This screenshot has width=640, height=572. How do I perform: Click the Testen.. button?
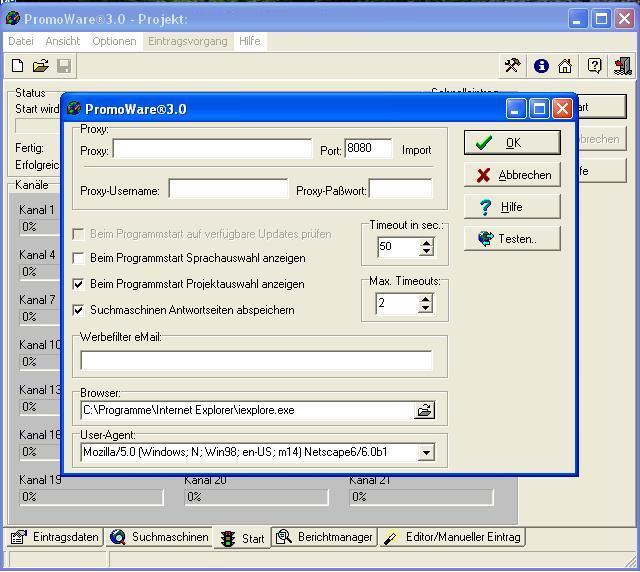(x=512, y=238)
